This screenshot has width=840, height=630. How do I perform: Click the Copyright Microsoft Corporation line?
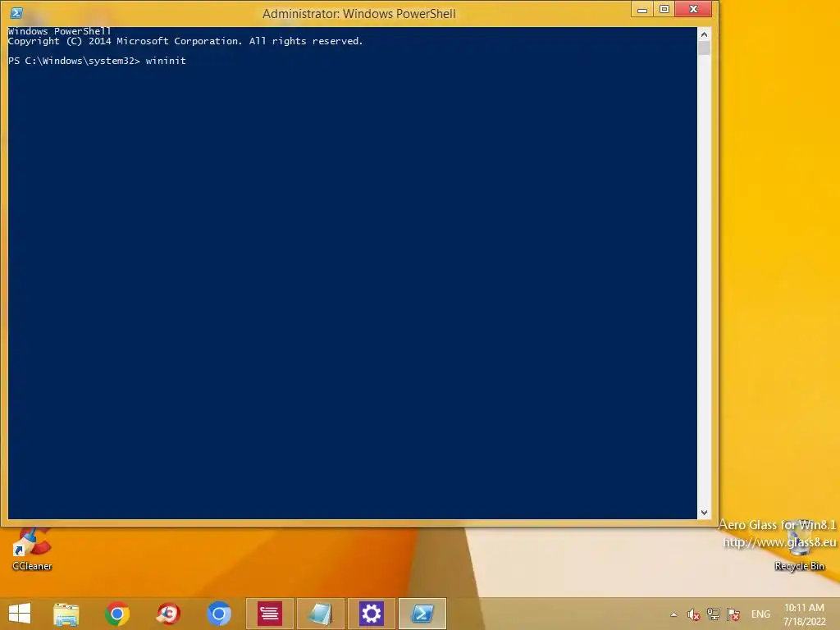pyautogui.click(x=185, y=41)
